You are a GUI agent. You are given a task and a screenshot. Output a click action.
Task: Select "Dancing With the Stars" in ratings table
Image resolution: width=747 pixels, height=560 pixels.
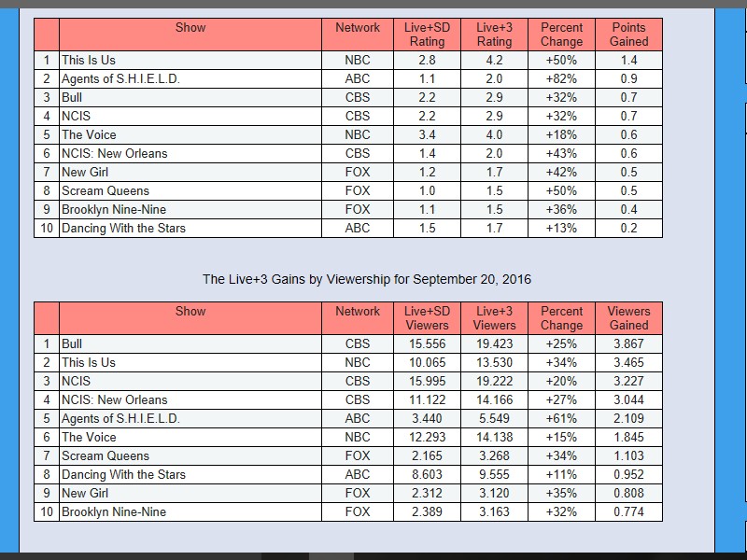point(123,228)
